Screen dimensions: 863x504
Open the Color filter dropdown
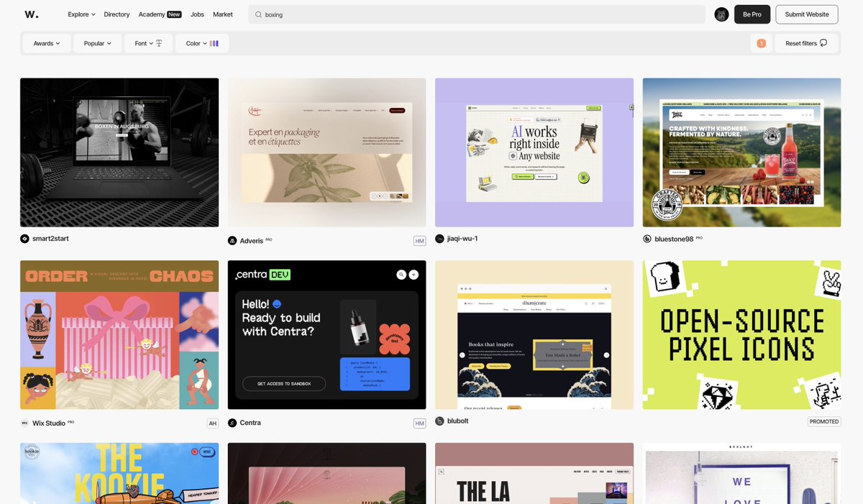202,43
